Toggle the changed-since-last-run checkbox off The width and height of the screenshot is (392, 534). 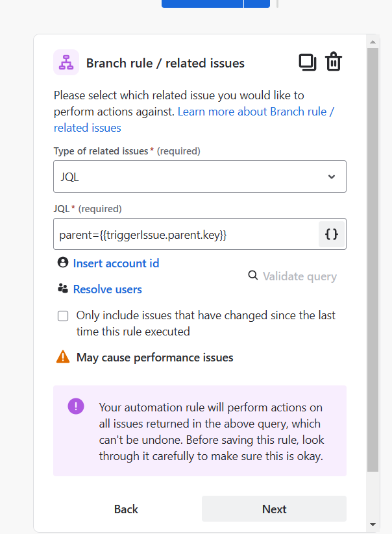click(63, 316)
